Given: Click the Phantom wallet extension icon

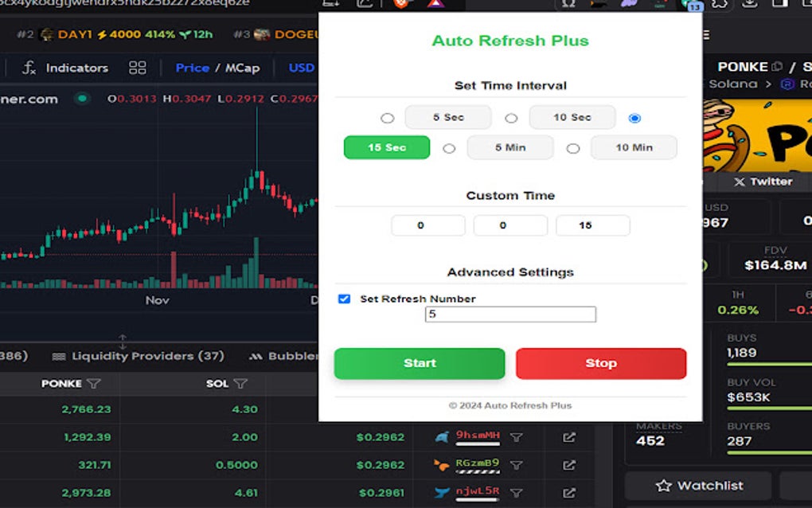Looking at the screenshot, I should pyautogui.click(x=629, y=6).
